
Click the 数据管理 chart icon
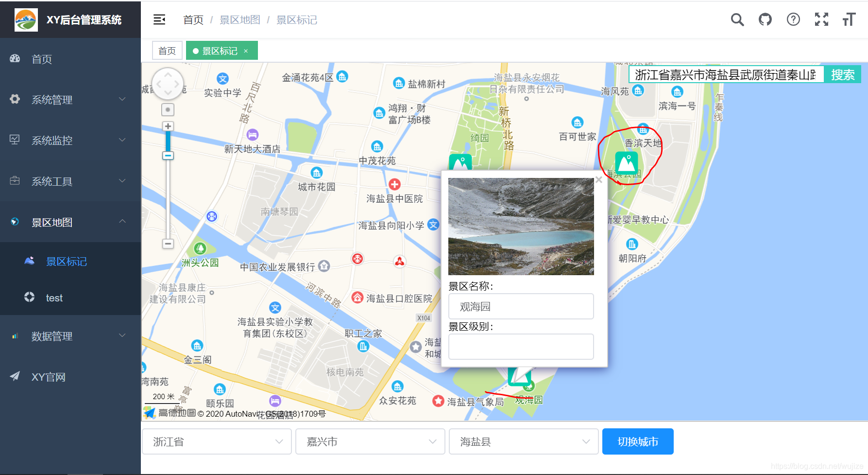pyautogui.click(x=15, y=336)
